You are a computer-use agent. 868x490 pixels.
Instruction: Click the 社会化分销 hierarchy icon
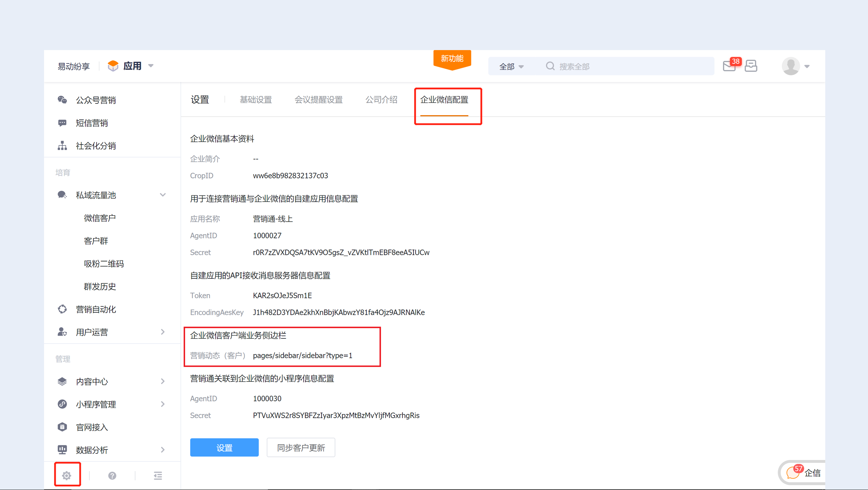(x=62, y=145)
